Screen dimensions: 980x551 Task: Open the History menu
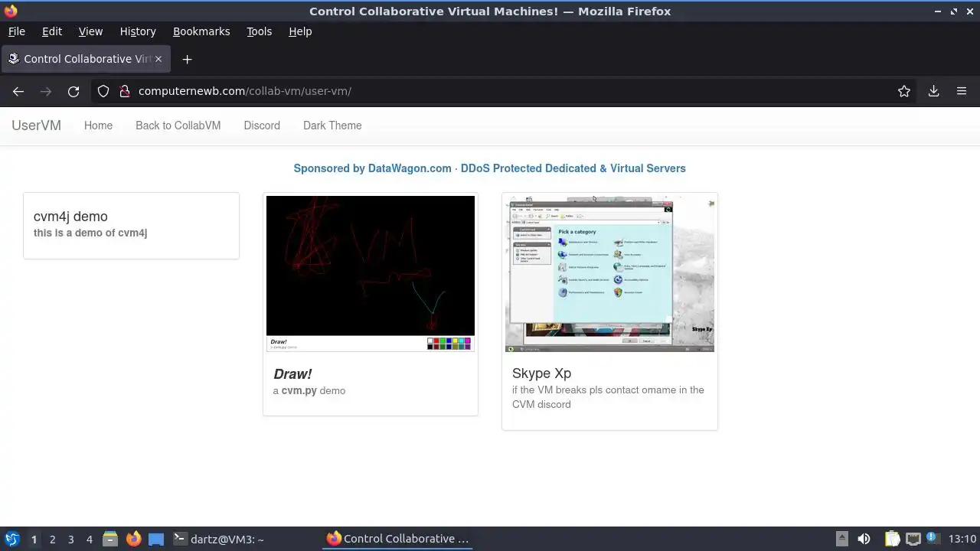coord(138,31)
